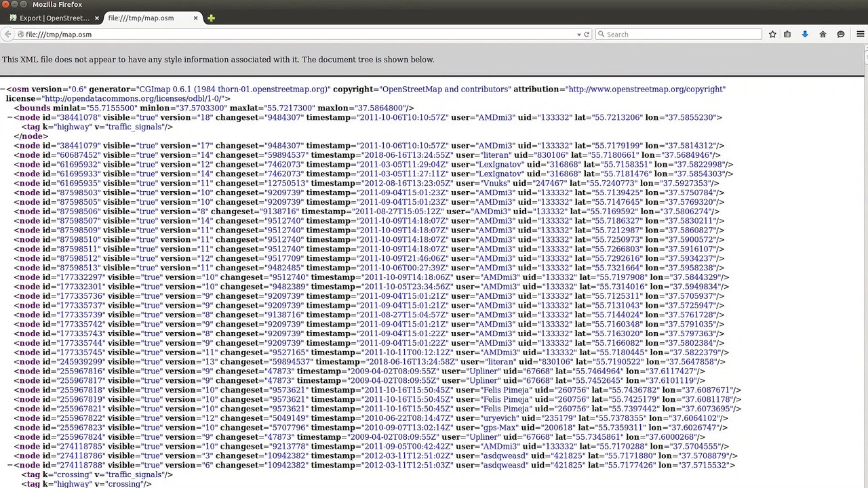Click user "gps-Max" in node 255967823 row
The height and width of the screenshot is (488, 868).
(x=500, y=428)
